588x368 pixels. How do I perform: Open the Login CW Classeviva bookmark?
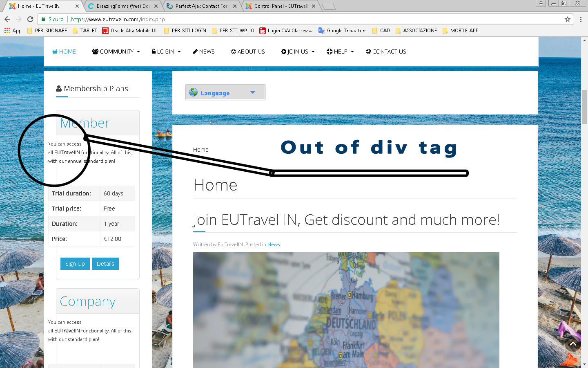pyautogui.click(x=286, y=31)
